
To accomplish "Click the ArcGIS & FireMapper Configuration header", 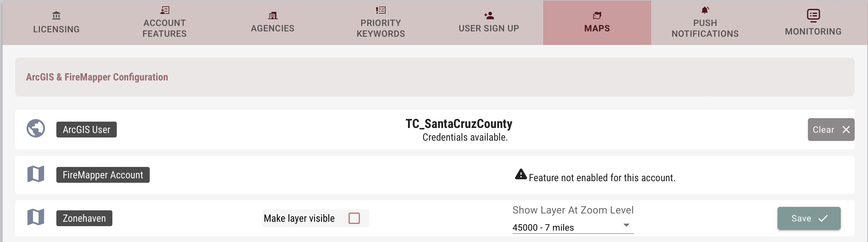I will (x=97, y=77).
